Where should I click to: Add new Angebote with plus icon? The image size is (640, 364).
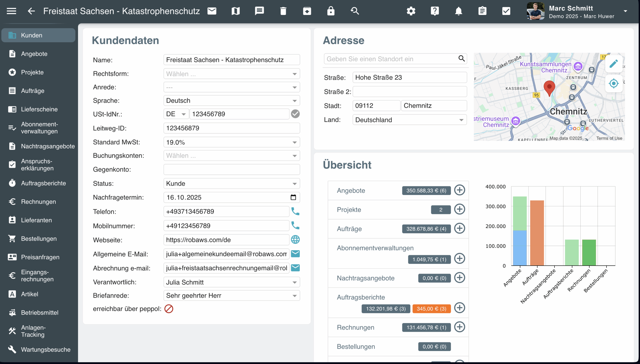click(459, 190)
